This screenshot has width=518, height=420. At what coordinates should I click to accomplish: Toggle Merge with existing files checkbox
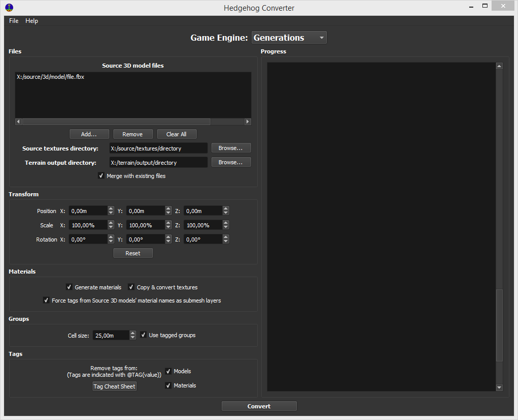tap(101, 176)
